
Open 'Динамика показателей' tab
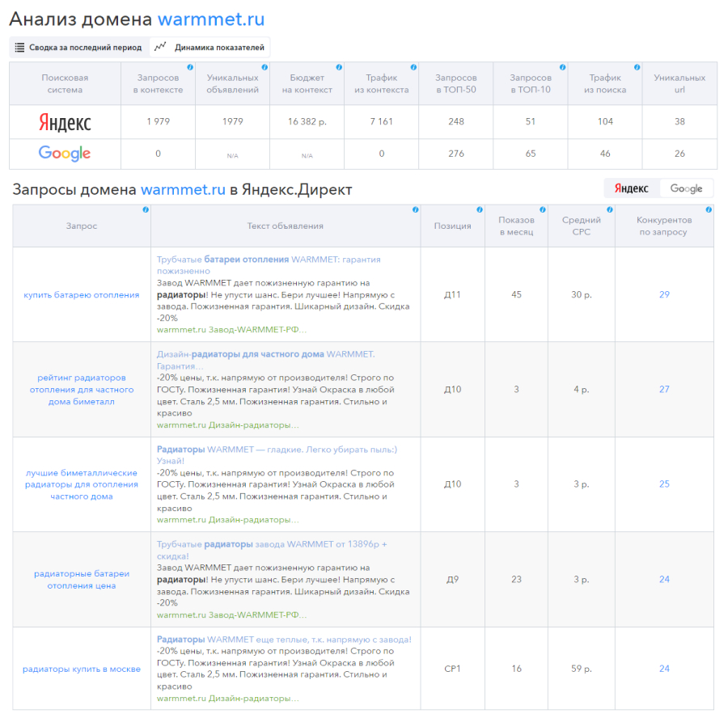click(x=210, y=48)
